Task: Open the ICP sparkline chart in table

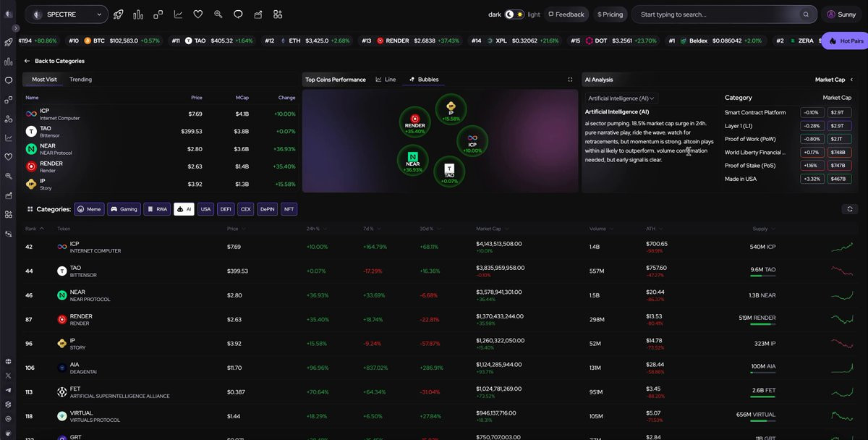Action: coord(842,247)
